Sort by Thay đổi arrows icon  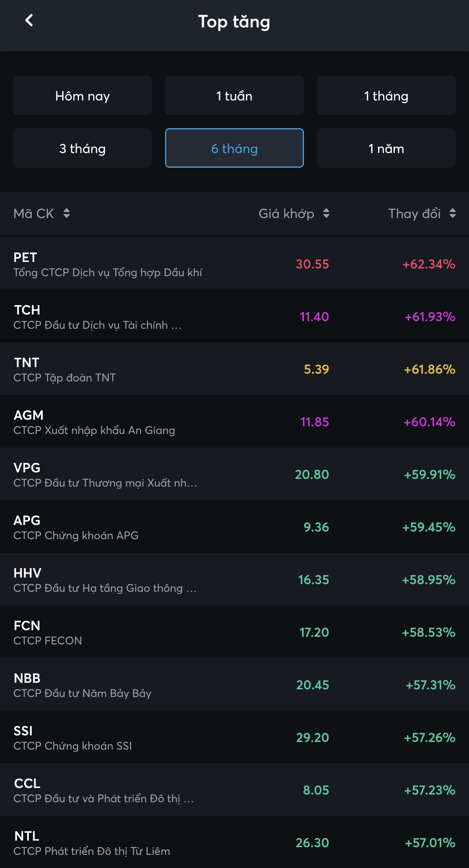[452, 213]
